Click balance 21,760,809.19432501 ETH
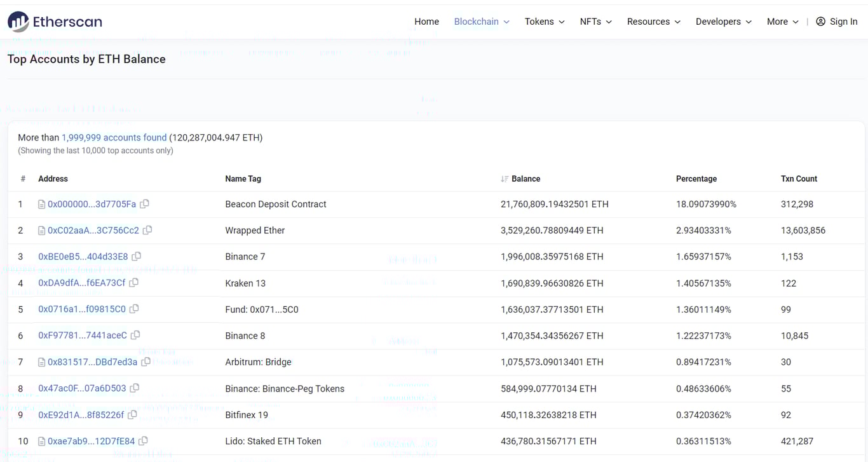 [x=555, y=204]
